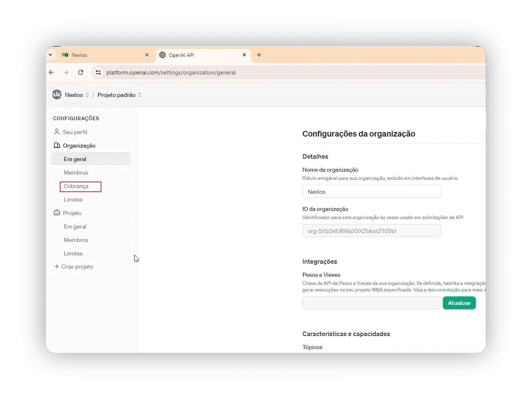Viewport: 532px width, 399px height.
Task: Close the Nexloo browser tab
Action: [x=147, y=55]
